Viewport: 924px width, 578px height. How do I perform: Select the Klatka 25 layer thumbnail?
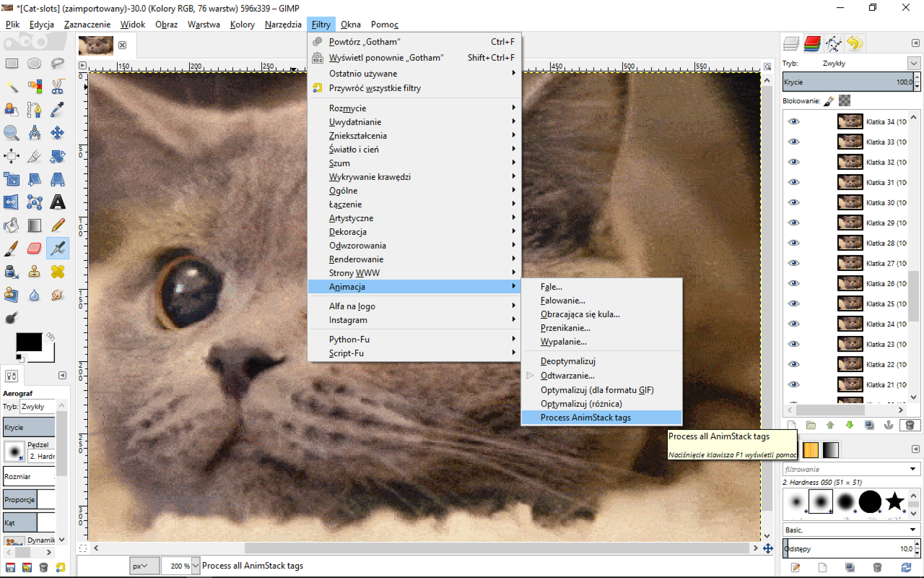pos(850,303)
